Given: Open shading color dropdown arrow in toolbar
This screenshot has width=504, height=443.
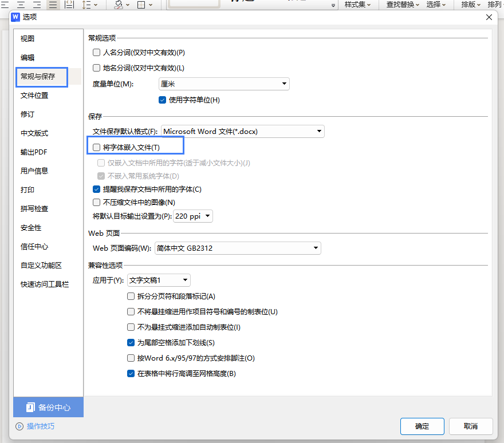Looking at the screenshot, I should pos(128,5).
